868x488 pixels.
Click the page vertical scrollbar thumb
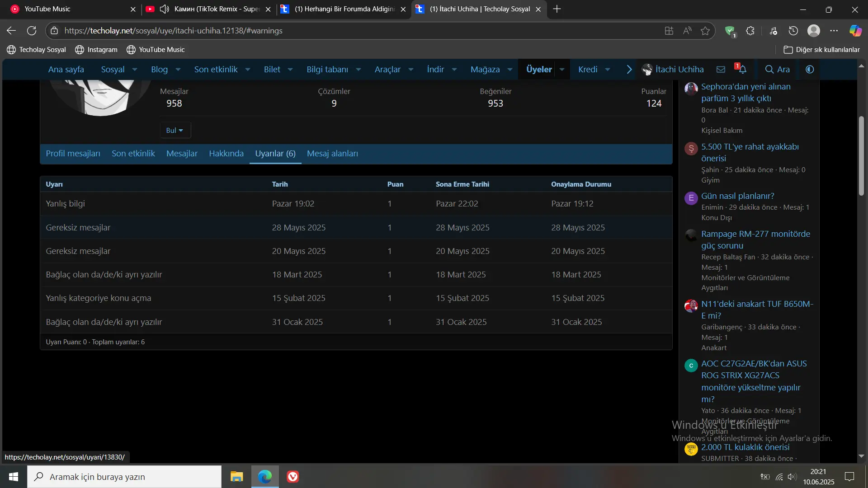point(861,156)
